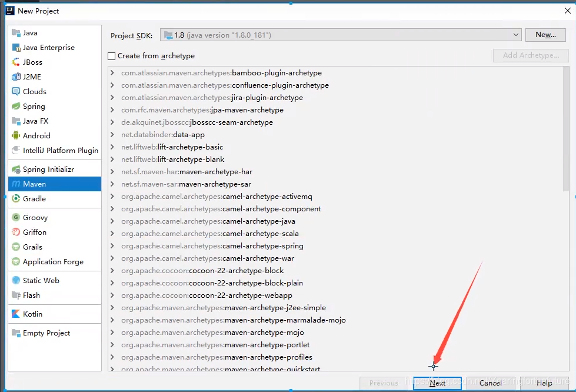Click the Grails icon
576x392 pixels.
pyautogui.click(x=16, y=247)
